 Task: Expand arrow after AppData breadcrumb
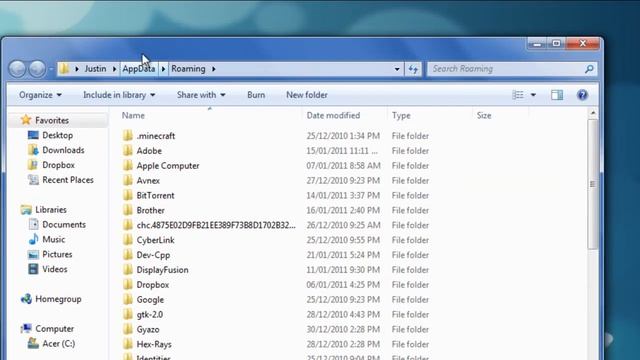[x=163, y=69]
